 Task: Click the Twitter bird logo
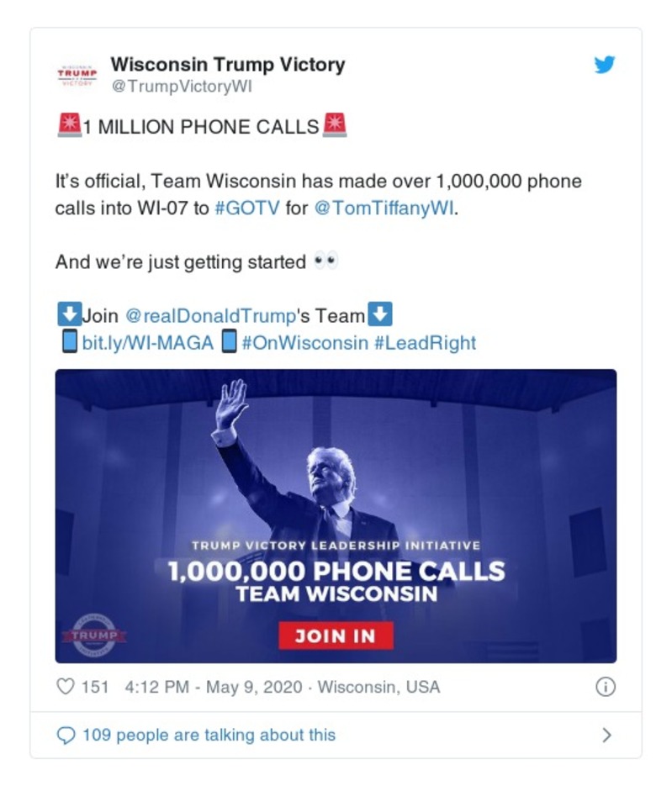pos(605,66)
